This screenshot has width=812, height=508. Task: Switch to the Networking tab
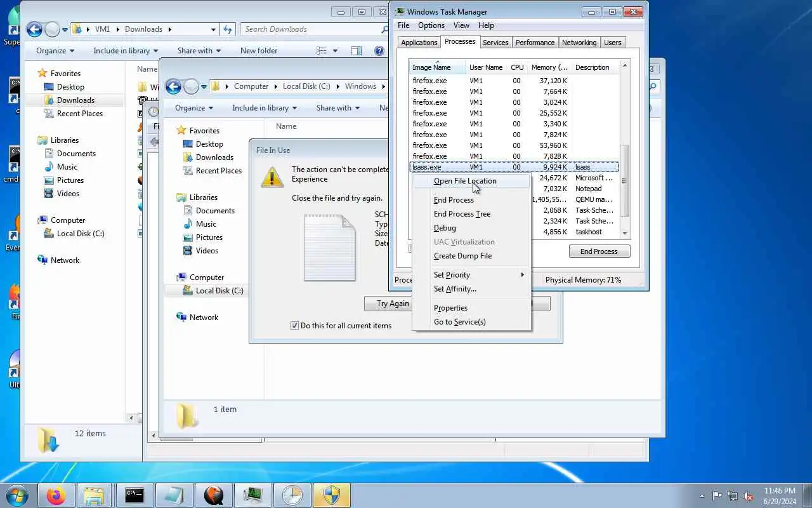tap(579, 43)
